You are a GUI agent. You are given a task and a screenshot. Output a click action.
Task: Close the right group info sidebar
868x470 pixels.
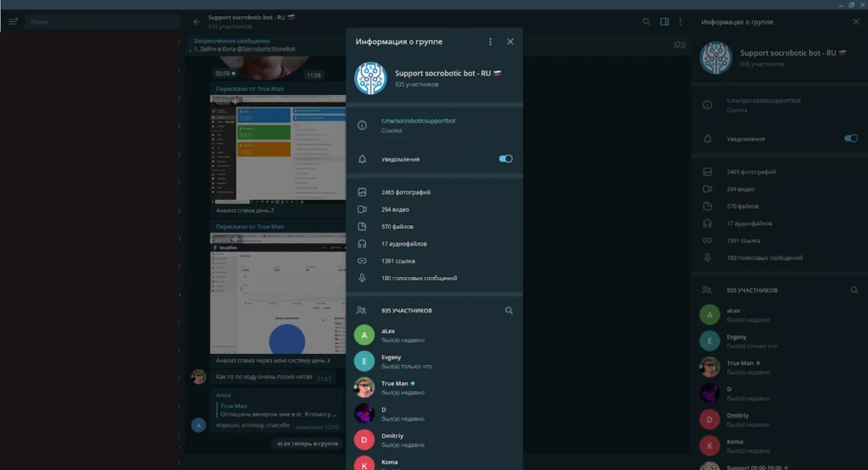click(856, 21)
